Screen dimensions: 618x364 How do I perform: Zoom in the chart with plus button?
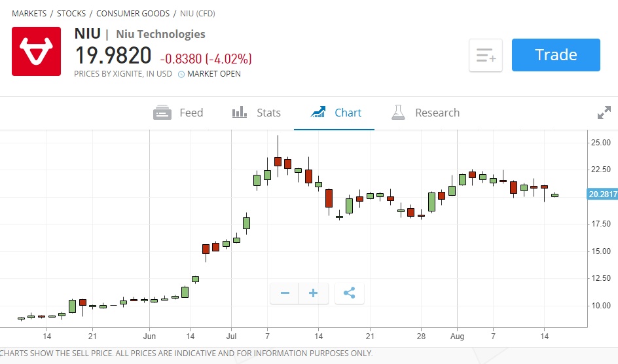[x=314, y=293]
